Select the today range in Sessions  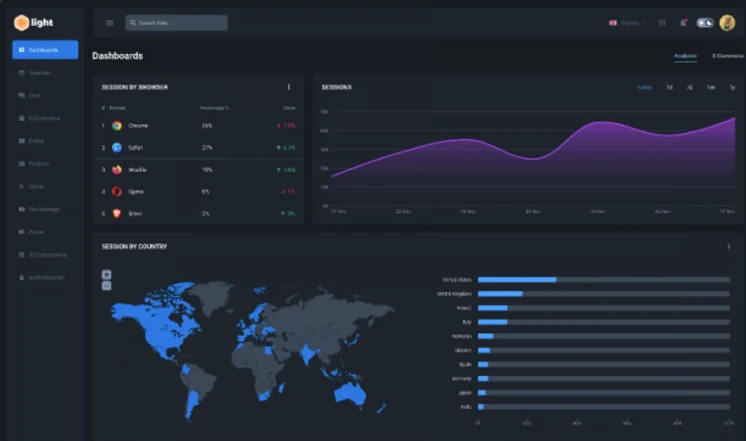tap(645, 88)
